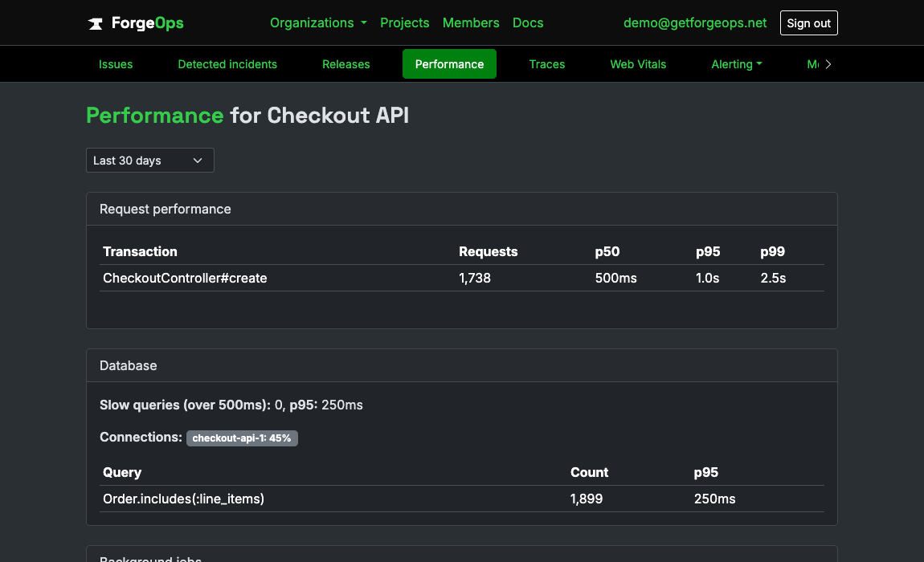Click the 1,738 requests value
The height and width of the screenshot is (562, 924).
click(x=474, y=278)
